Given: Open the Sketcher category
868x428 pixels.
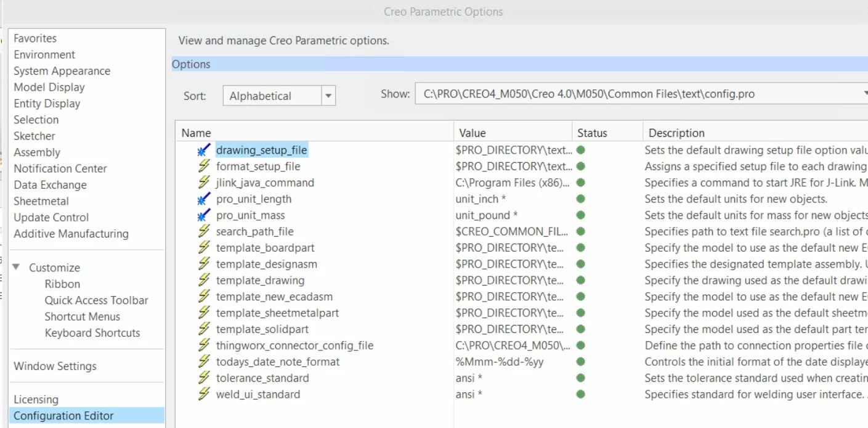Looking at the screenshot, I should tap(34, 136).
